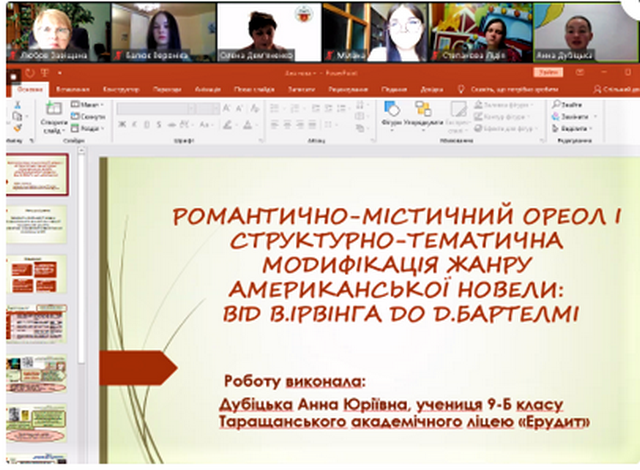640x470 pixels.
Task: Toggle Bold (Ж) formatting
Action: point(122,125)
